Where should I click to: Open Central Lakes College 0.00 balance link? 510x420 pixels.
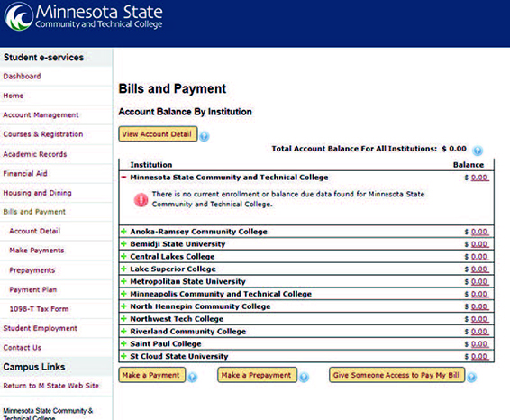coord(479,257)
